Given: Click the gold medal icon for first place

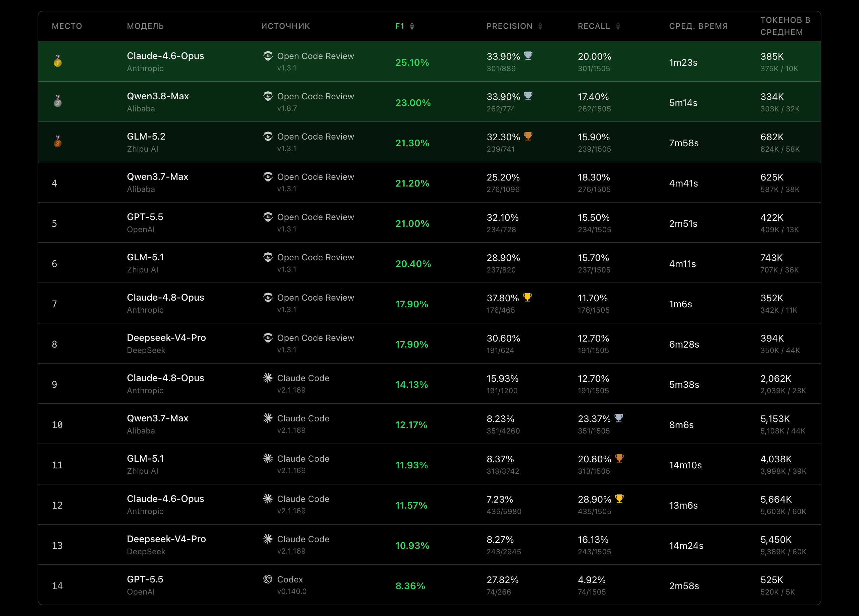Looking at the screenshot, I should [58, 61].
